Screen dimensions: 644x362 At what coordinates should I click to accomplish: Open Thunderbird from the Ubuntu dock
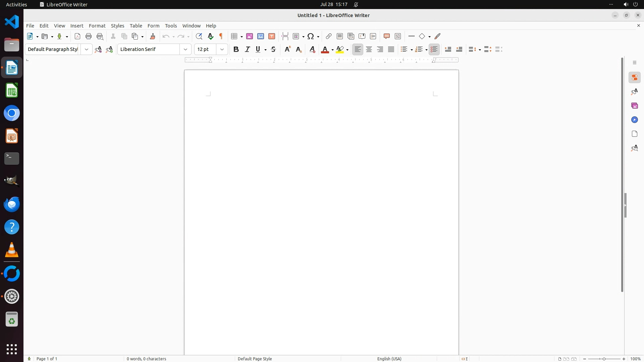12,204
